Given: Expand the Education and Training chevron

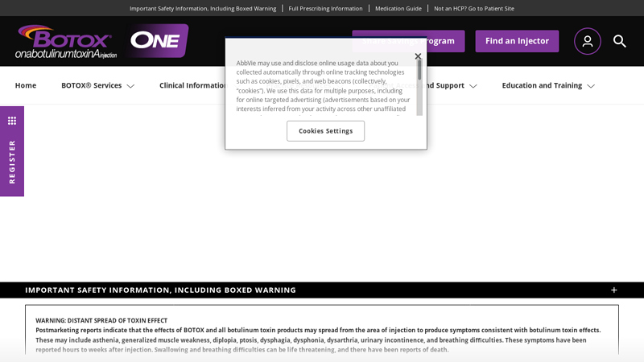Looking at the screenshot, I should [591, 86].
